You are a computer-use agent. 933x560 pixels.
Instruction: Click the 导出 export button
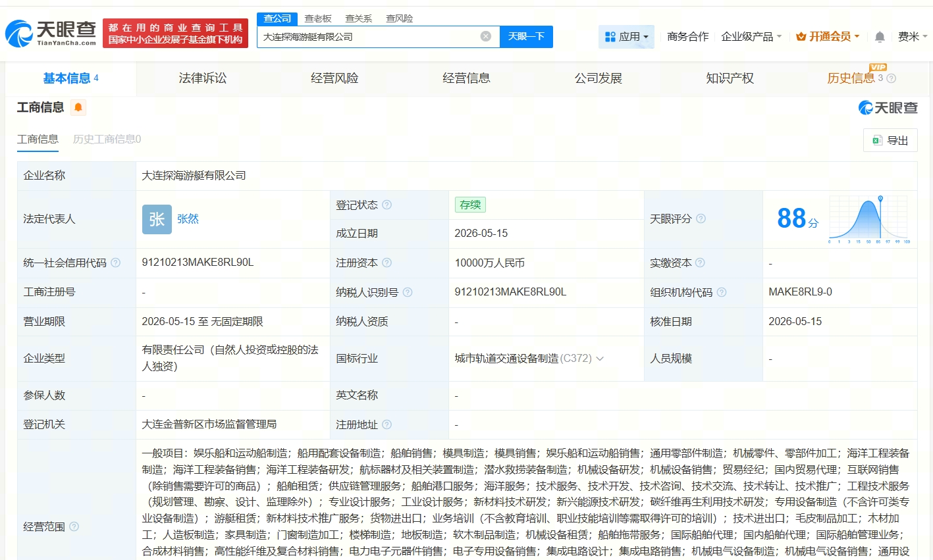[890, 140]
